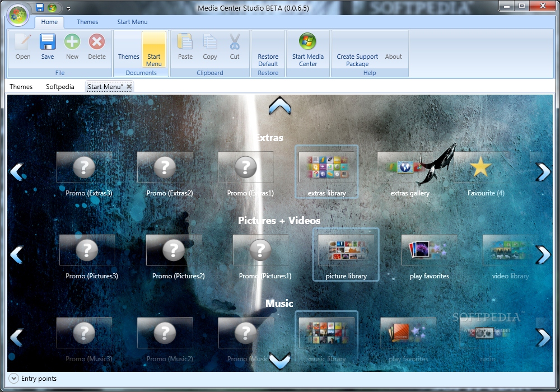Expand the Entry points panel
This screenshot has width=560, height=392.
(x=13, y=379)
